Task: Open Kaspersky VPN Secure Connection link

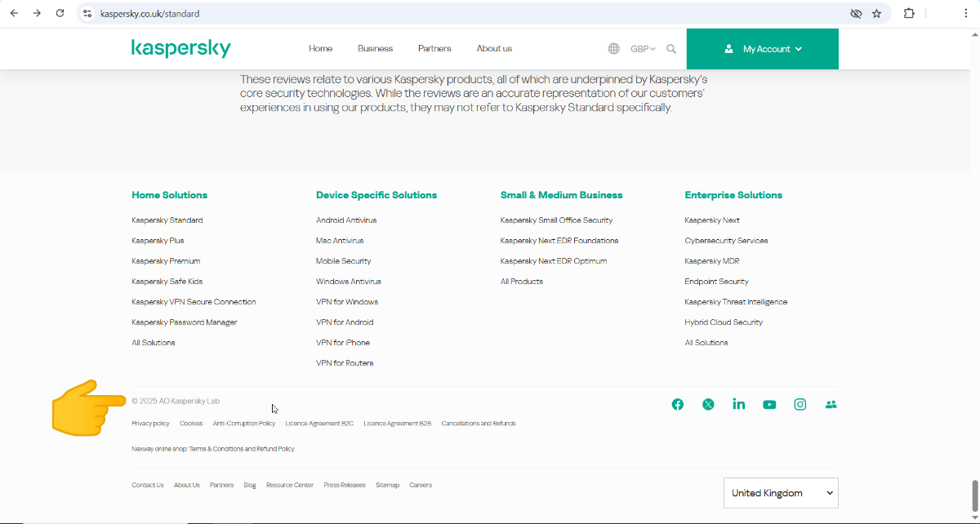Action: pos(194,302)
